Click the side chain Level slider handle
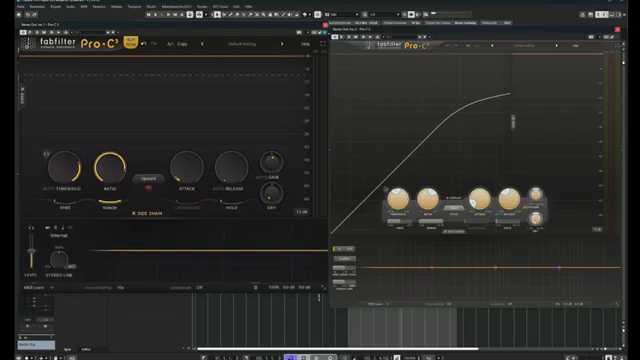 (x=31, y=251)
